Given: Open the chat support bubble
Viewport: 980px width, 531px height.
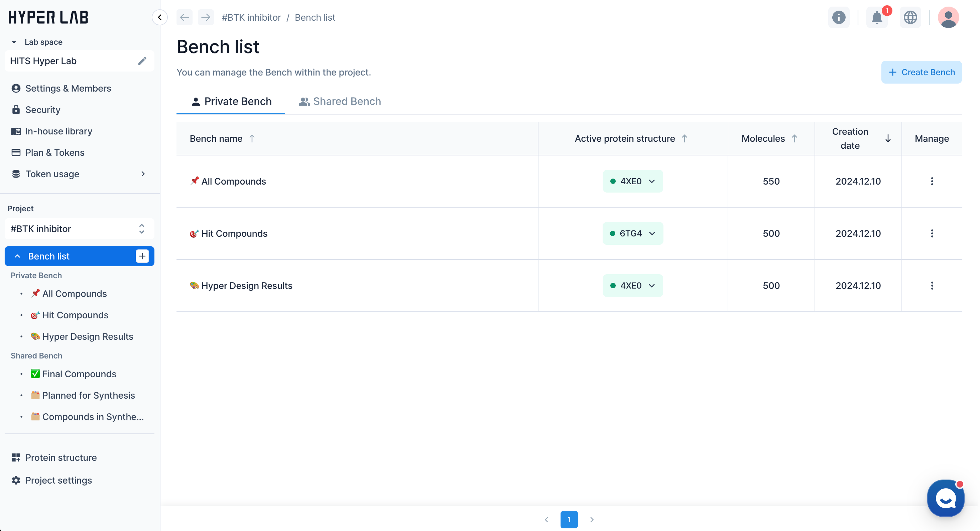Looking at the screenshot, I should click(945, 498).
